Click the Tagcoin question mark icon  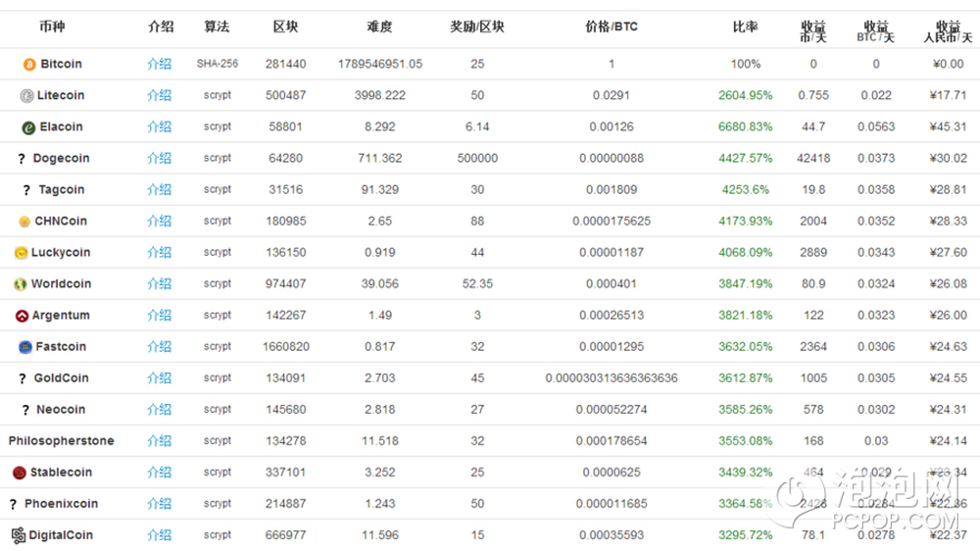tap(26, 190)
